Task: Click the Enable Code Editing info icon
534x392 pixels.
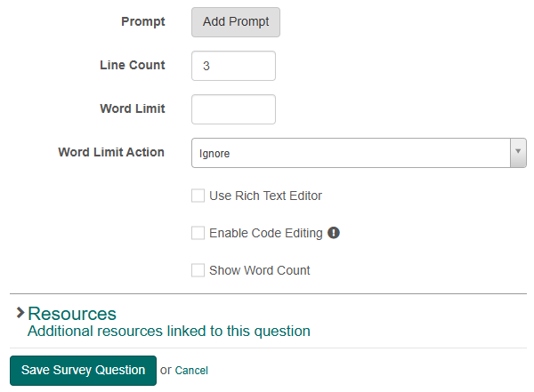Action: click(x=334, y=233)
